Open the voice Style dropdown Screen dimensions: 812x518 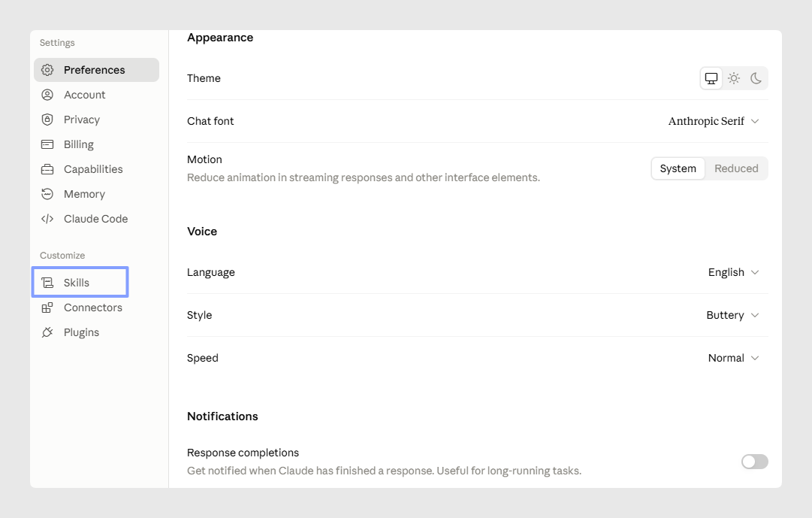coord(732,315)
